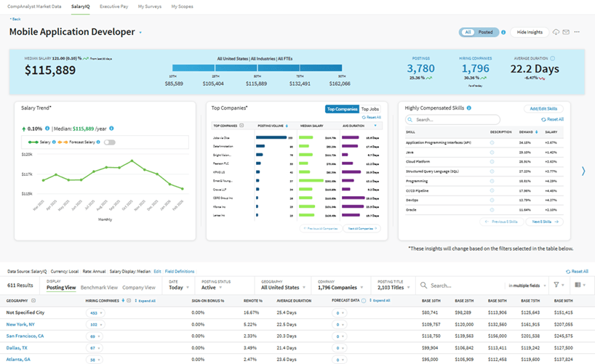Screen dimensions: 595x364
Task: Click description icon for DevOps skill
Action: coord(492,201)
